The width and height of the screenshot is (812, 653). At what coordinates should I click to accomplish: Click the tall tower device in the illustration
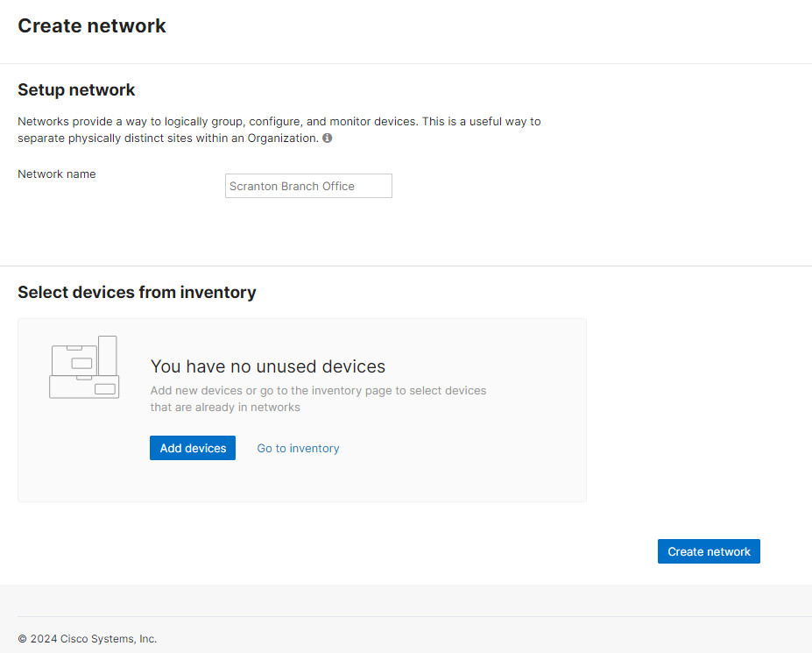coord(108,355)
